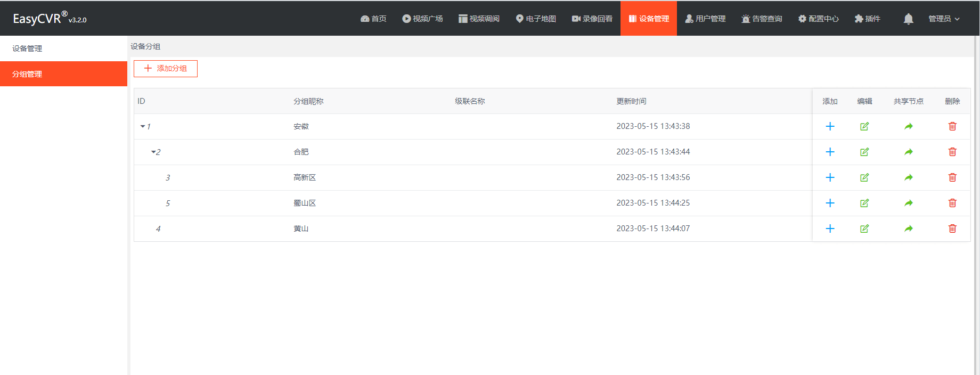Screen dimensions: 980x375
Task: Open 告警查询 in top navigation
Action: point(762,19)
